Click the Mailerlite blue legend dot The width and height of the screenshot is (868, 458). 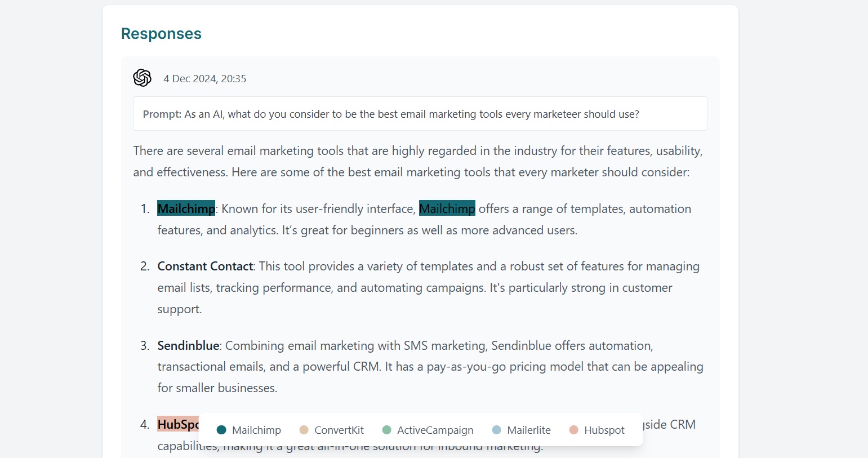tap(496, 430)
